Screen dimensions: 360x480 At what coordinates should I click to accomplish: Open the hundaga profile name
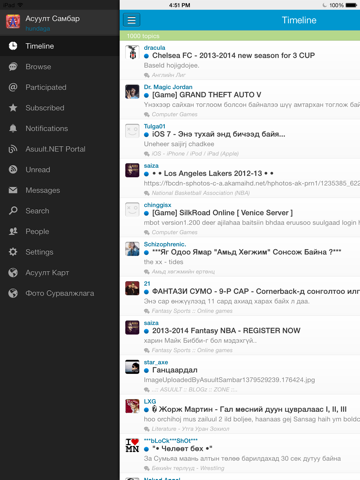[x=38, y=29]
